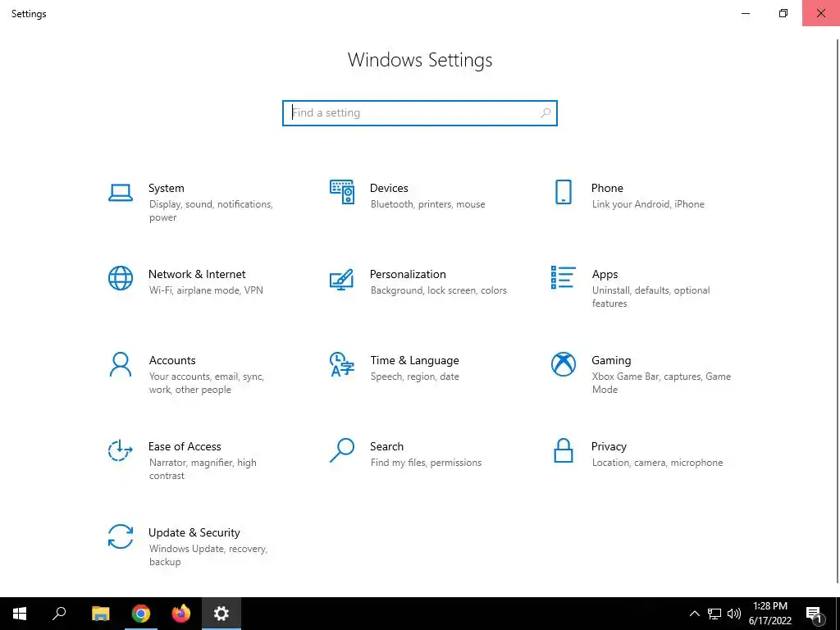Open the Time & Language title

tap(414, 361)
